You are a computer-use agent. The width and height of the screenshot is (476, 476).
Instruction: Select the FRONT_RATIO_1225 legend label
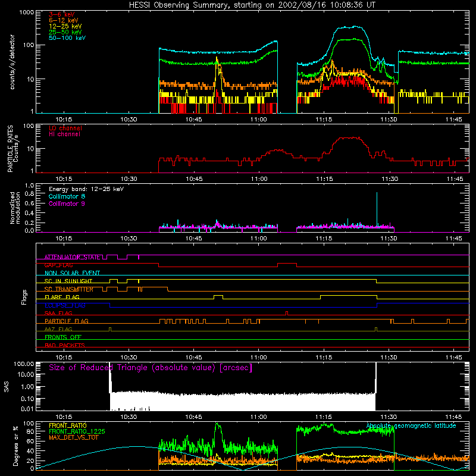(77, 431)
